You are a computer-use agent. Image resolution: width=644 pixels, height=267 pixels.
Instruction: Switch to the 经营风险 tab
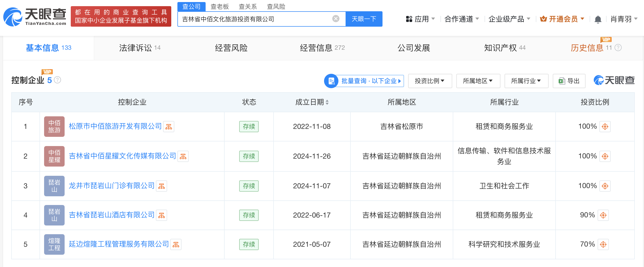click(x=231, y=48)
